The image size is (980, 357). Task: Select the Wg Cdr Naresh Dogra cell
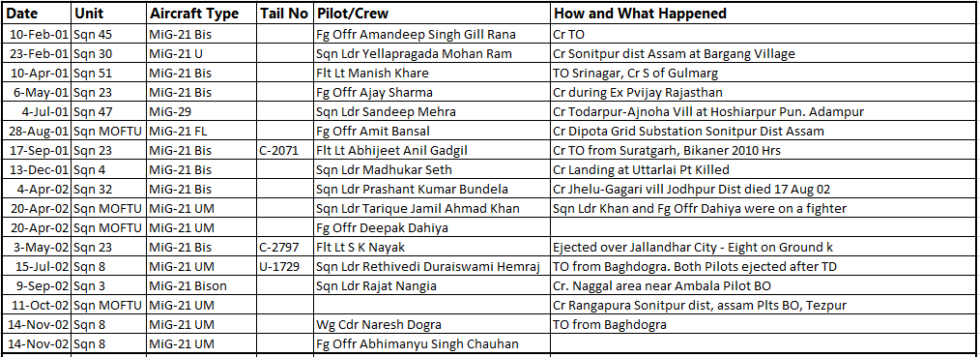coord(432,325)
